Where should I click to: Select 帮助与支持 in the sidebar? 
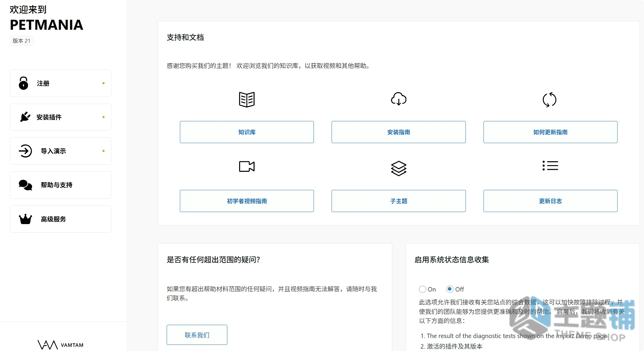[x=60, y=185]
